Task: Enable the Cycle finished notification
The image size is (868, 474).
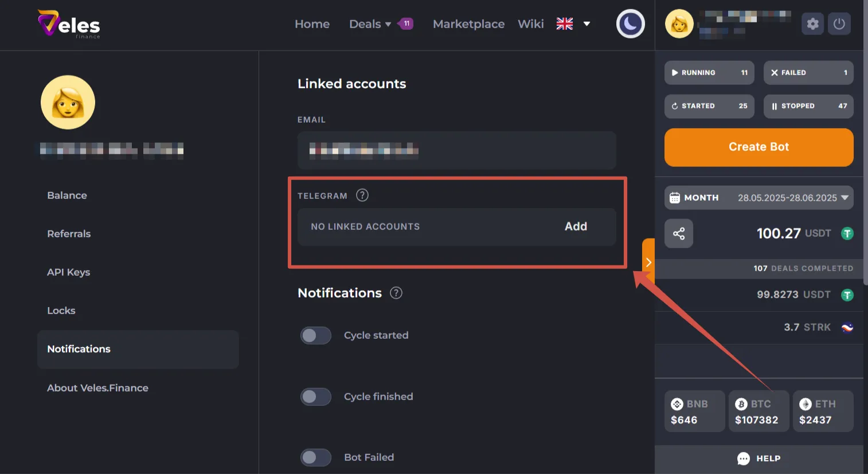Action: click(x=315, y=396)
